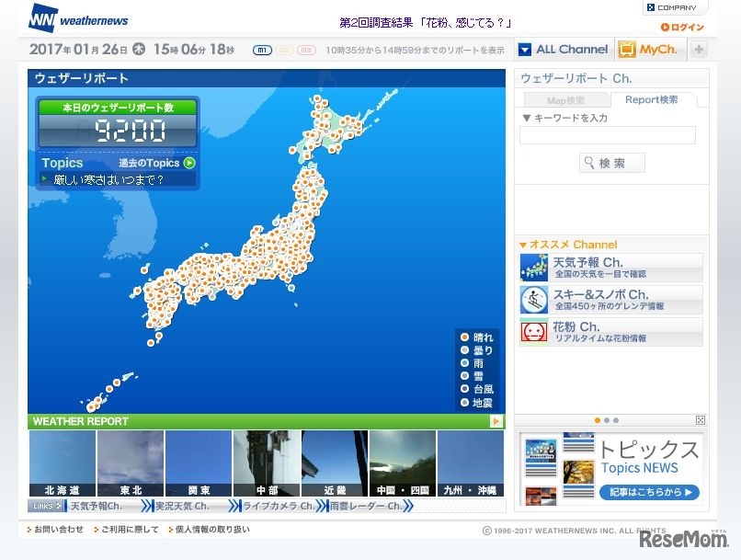Open the 花粉 Ch. pollen channel face icon
This screenshot has height=560, width=741.
[x=535, y=331]
